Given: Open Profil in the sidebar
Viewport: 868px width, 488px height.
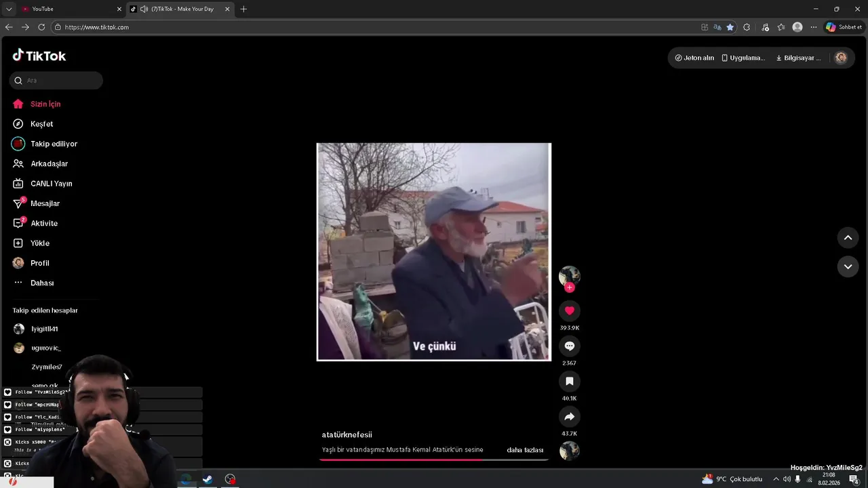Looking at the screenshot, I should pos(31,263).
